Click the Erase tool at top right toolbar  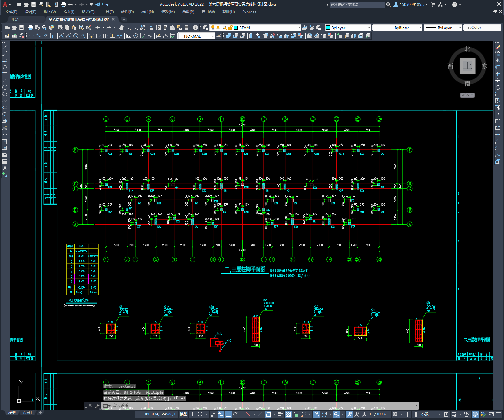498,47
